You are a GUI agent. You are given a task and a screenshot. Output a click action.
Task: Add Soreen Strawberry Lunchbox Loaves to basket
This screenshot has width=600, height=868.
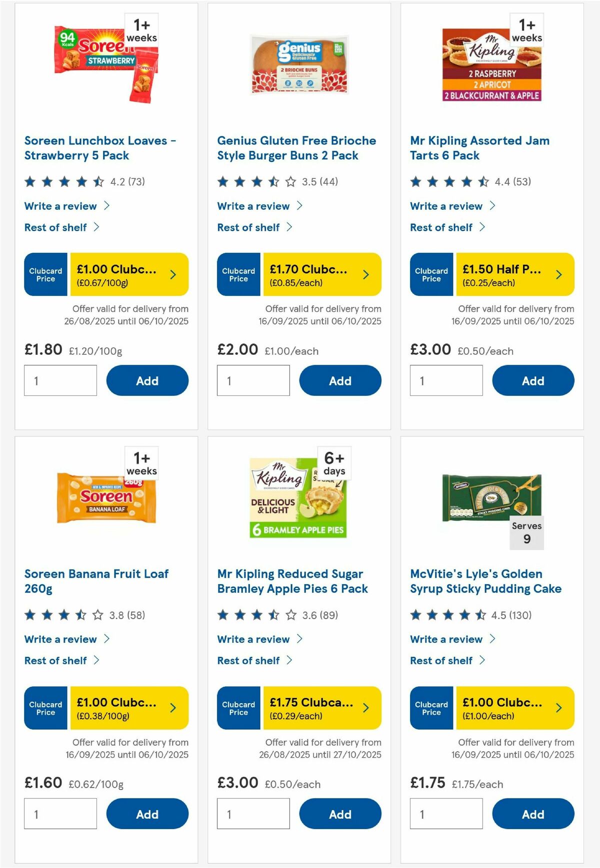pos(147,380)
